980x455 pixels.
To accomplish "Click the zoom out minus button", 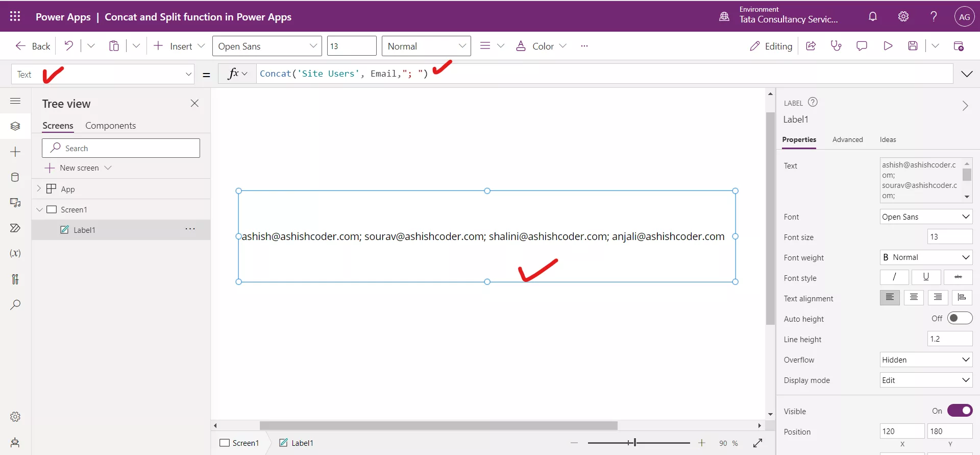I will click(574, 443).
